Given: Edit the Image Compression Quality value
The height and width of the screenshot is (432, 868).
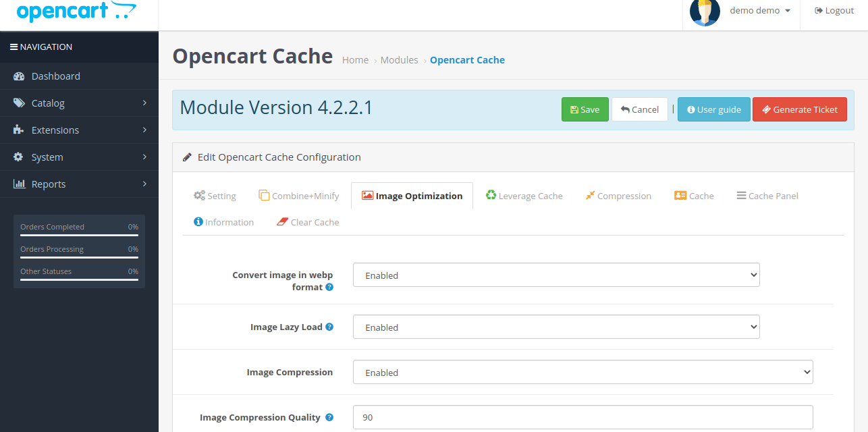Looking at the screenshot, I should pyautogui.click(x=582, y=417).
